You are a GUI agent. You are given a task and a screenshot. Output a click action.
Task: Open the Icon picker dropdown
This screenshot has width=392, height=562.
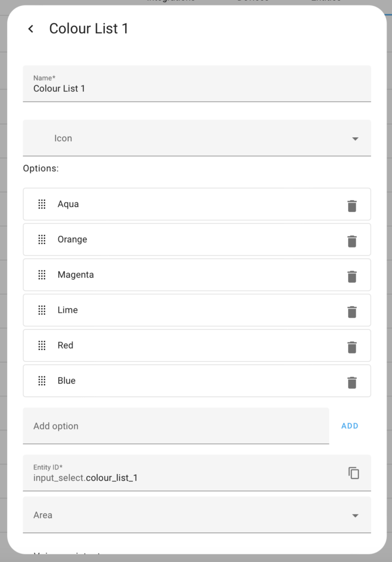coord(197,138)
